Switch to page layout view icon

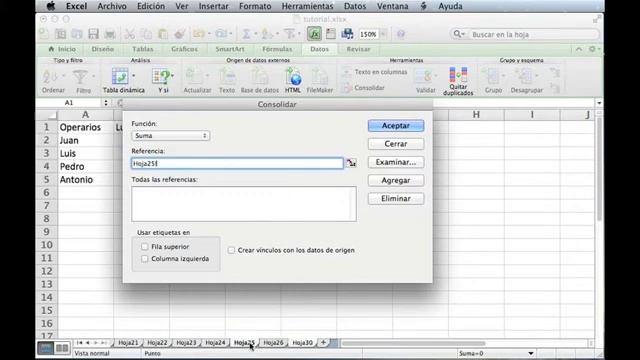click(62, 348)
